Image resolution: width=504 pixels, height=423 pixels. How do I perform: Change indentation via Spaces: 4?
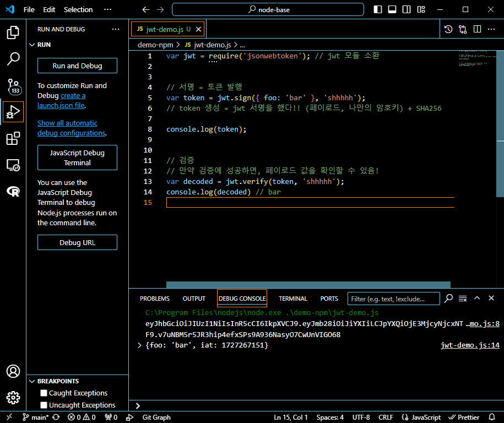coord(330,417)
